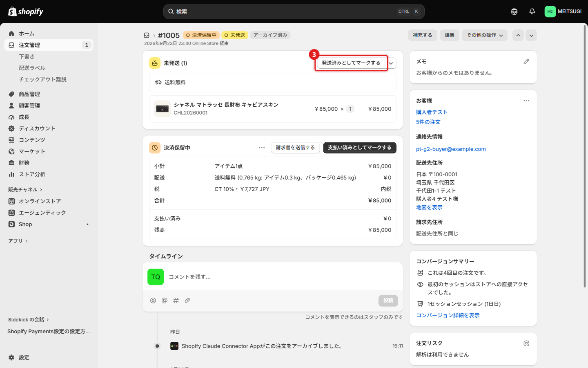Image resolution: width=588 pixels, height=368 pixels.
Task: Click the shipping truck icon by 送料無料
Action: [158, 82]
